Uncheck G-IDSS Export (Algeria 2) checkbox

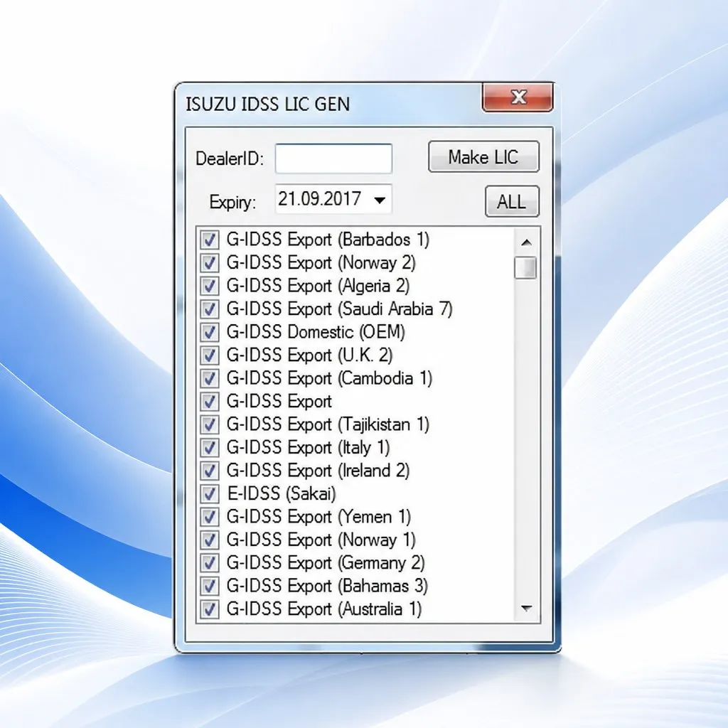(209, 286)
